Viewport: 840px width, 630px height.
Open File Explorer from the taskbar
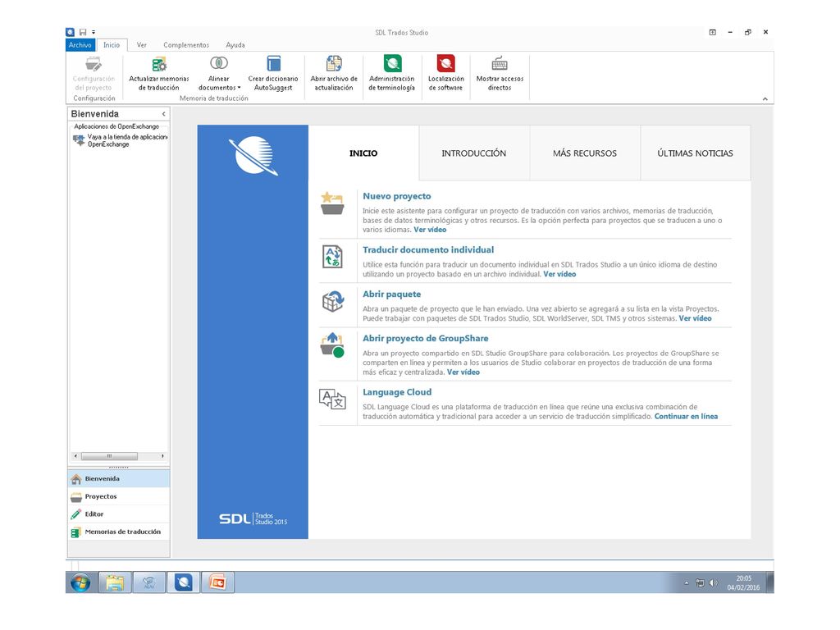pyautogui.click(x=115, y=582)
